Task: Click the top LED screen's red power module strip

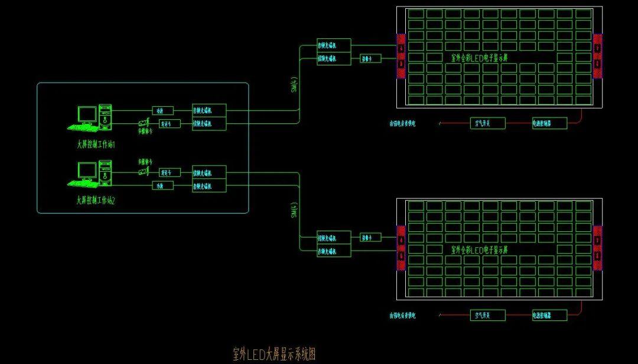Action: click(401, 56)
